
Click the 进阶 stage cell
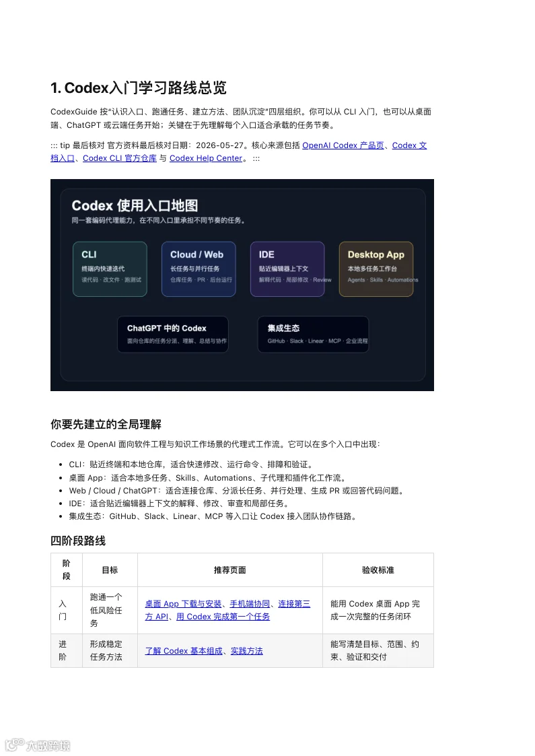pos(67,650)
